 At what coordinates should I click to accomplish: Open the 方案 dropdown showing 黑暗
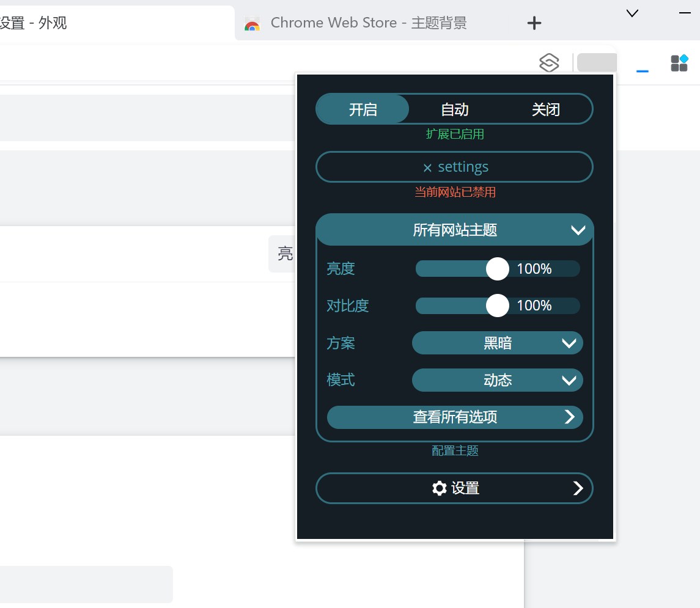tap(497, 343)
